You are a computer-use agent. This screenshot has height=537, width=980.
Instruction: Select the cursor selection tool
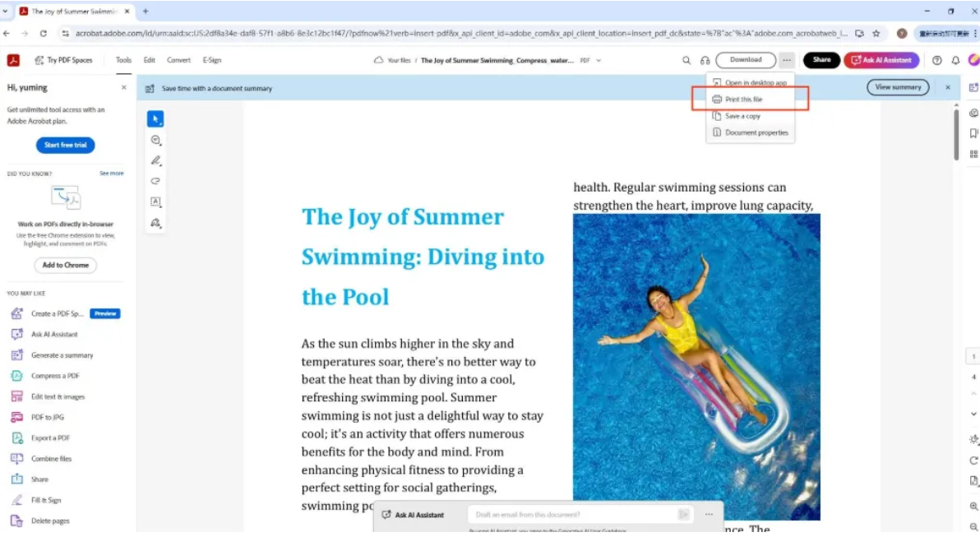click(x=155, y=118)
